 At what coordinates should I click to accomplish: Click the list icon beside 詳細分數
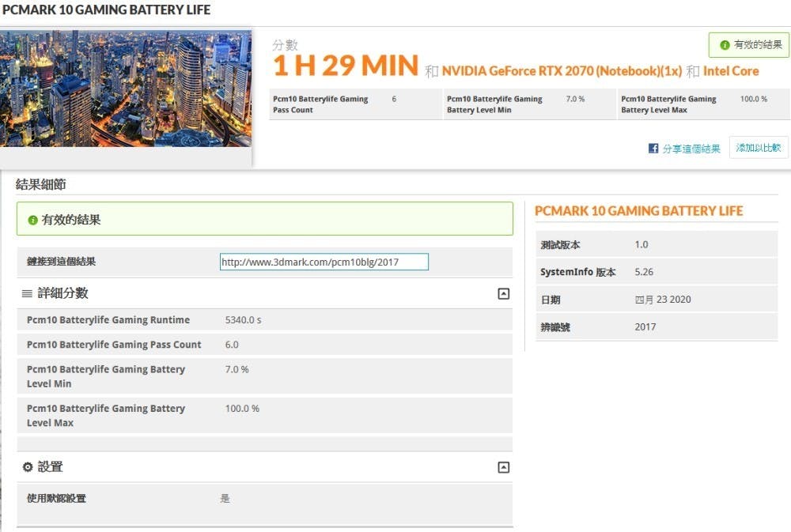[x=27, y=293]
